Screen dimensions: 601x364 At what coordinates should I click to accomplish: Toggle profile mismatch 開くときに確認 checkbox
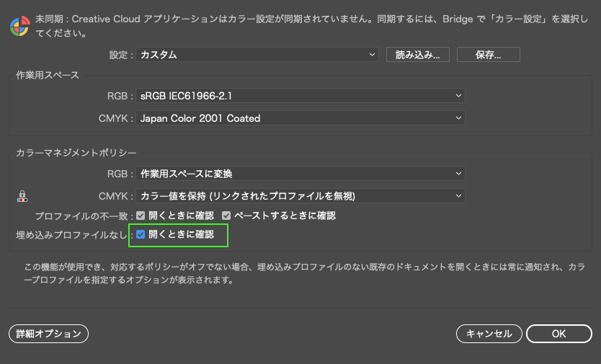[141, 216]
